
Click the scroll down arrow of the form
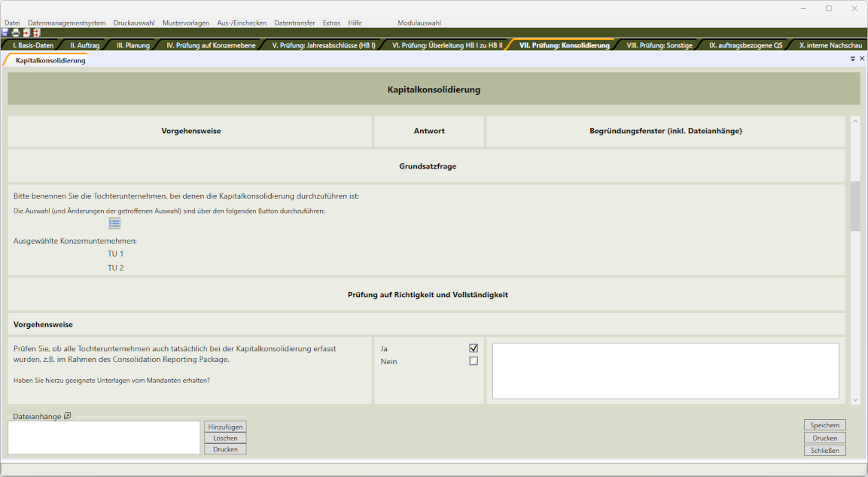tap(854, 400)
